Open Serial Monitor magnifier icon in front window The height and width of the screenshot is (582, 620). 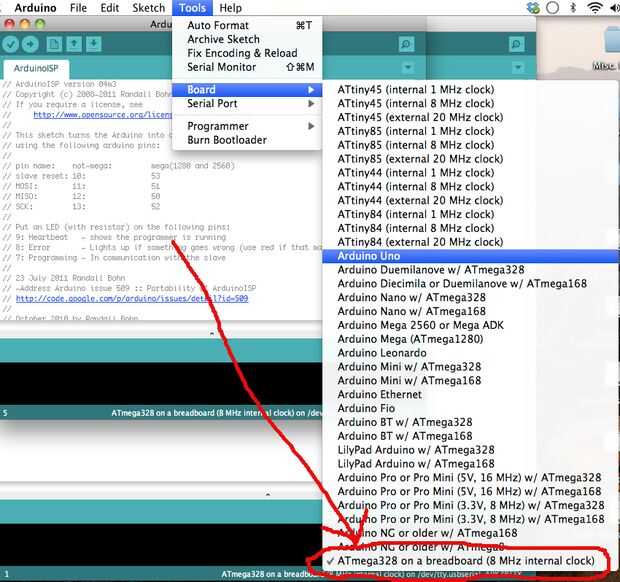coord(406,44)
